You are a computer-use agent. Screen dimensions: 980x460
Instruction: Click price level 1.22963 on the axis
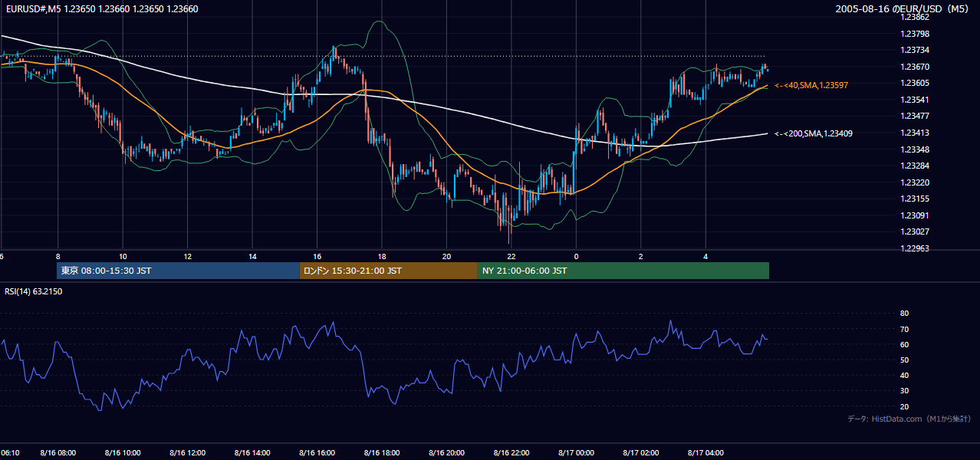[x=915, y=248]
